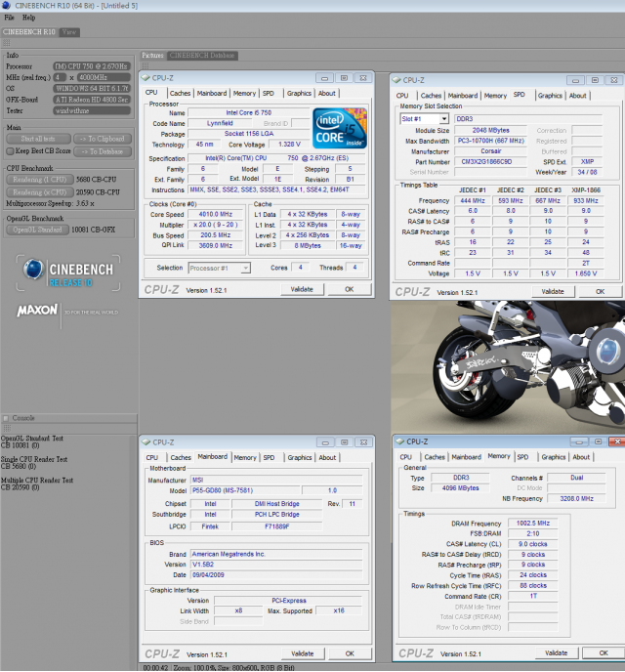Open Caches tab in the Lynnfield CPU-Z window

tap(180, 93)
